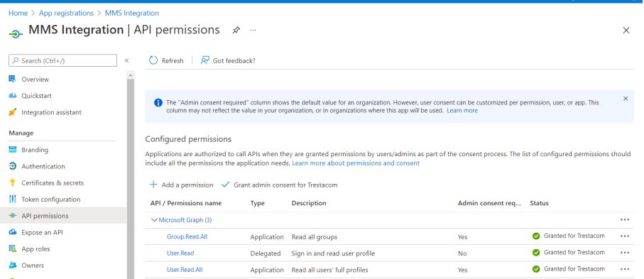Pin the MMS Integration blade
The height and width of the screenshot is (279, 644).
click(x=236, y=30)
